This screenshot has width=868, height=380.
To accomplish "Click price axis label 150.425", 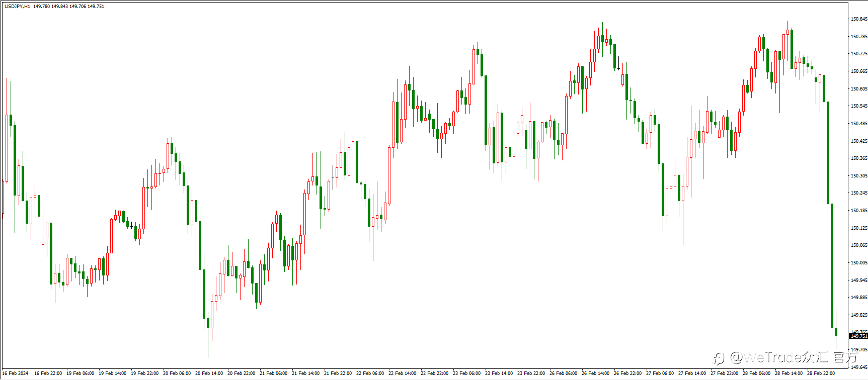I will click(x=859, y=141).
